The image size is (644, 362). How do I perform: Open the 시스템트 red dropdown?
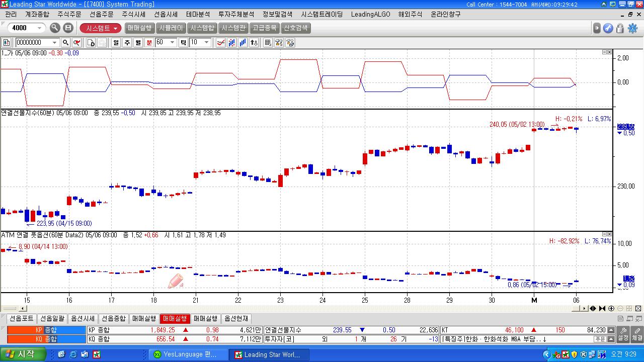coord(101,28)
